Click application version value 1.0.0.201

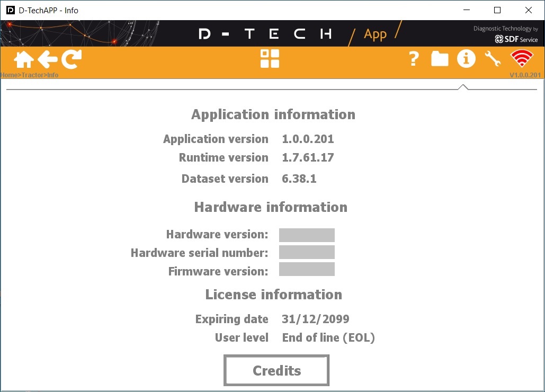tap(308, 139)
